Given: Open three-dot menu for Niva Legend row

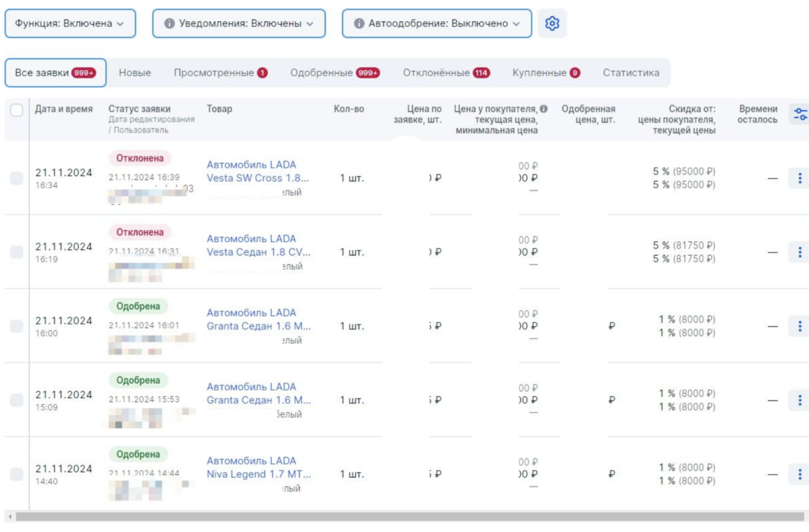Looking at the screenshot, I should coord(799,474).
